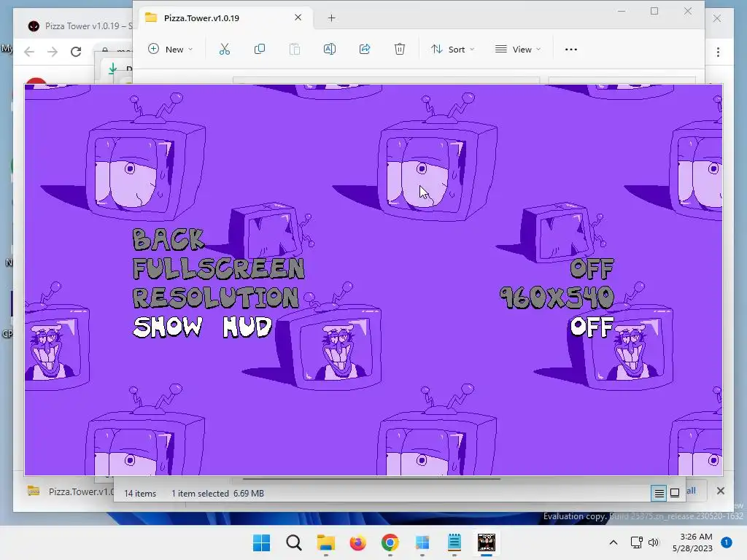Screen dimensions: 747x560
Task: Switch Explorer to large thumbnails view
Action: [x=675, y=493]
